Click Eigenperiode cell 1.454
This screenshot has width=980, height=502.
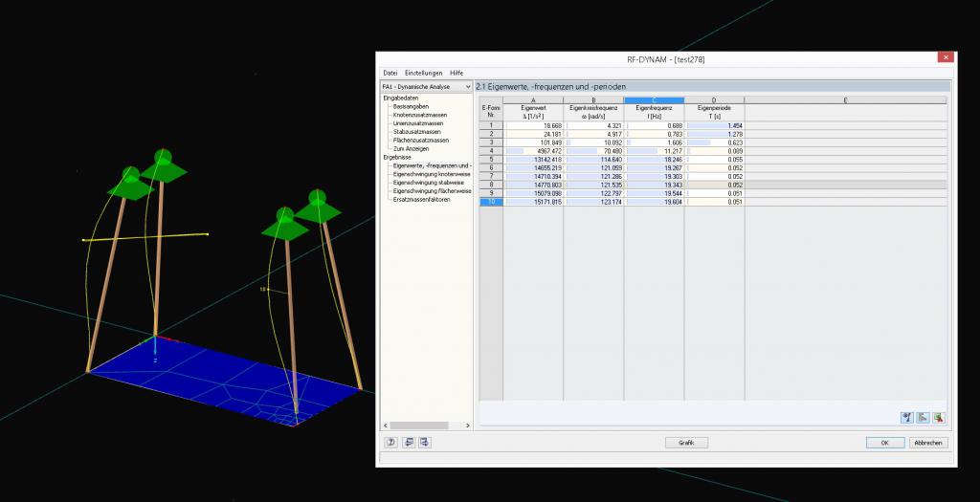point(714,125)
